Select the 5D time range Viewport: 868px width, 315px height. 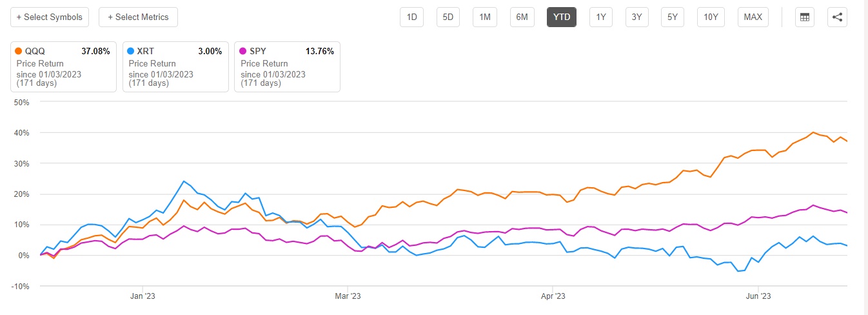(x=447, y=17)
